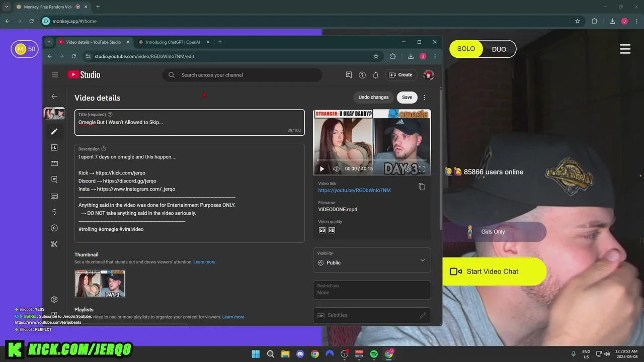
Task: Open the Details pencil icon in sidebar
Action: 54,131
